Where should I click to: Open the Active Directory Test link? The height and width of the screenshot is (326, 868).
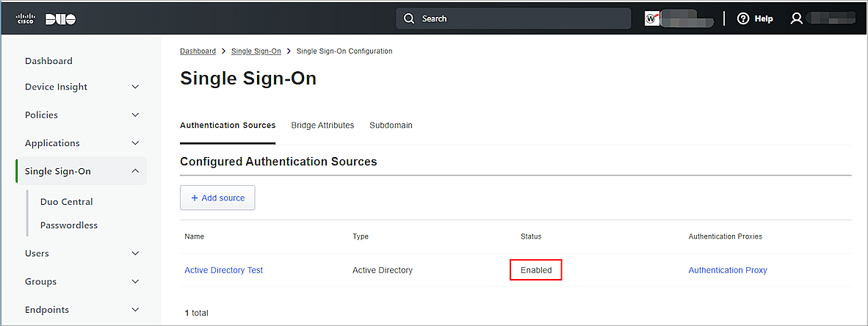[x=223, y=270]
